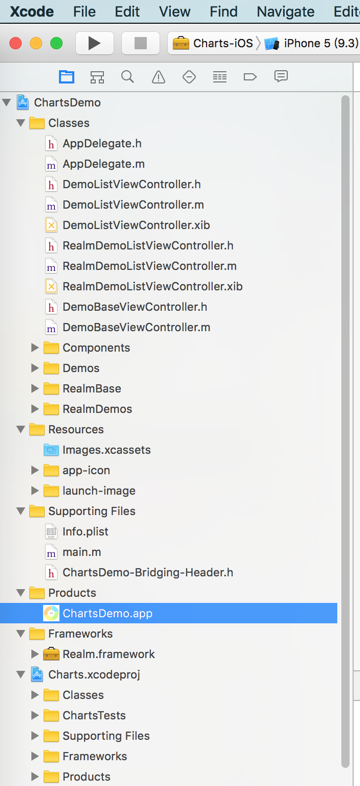Show the Issue navigator warning icon

158,77
